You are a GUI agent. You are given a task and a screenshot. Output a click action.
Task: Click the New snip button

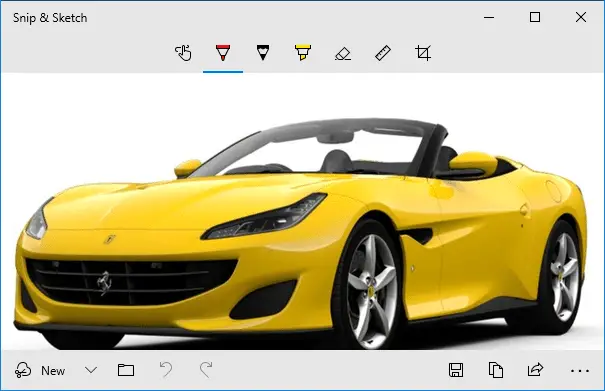point(40,371)
